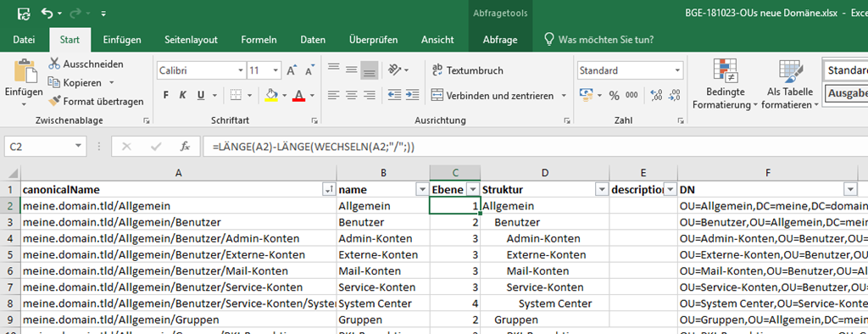This screenshot has width=868, height=334.
Task: Switch to Einfügen ribbon tab
Action: 122,39
